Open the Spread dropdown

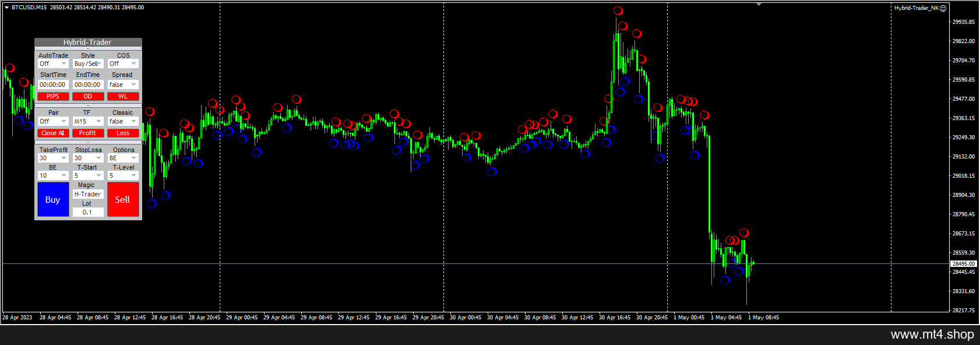(123, 85)
